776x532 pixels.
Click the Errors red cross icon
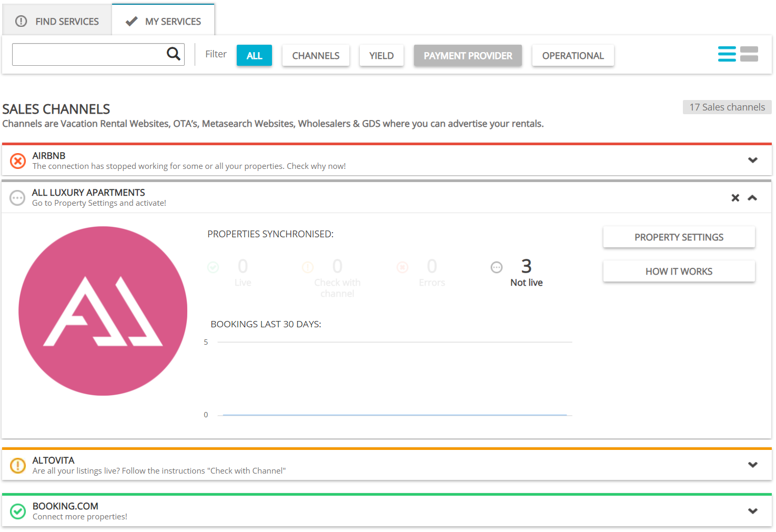402,267
